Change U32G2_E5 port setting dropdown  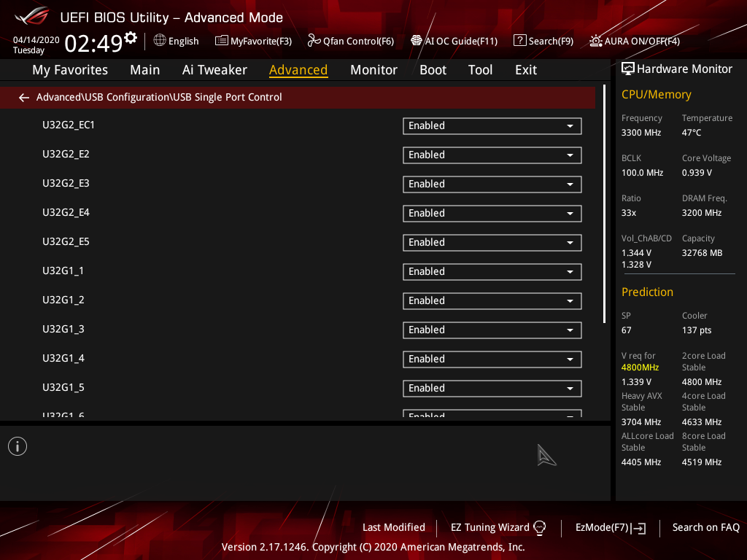click(x=492, y=243)
